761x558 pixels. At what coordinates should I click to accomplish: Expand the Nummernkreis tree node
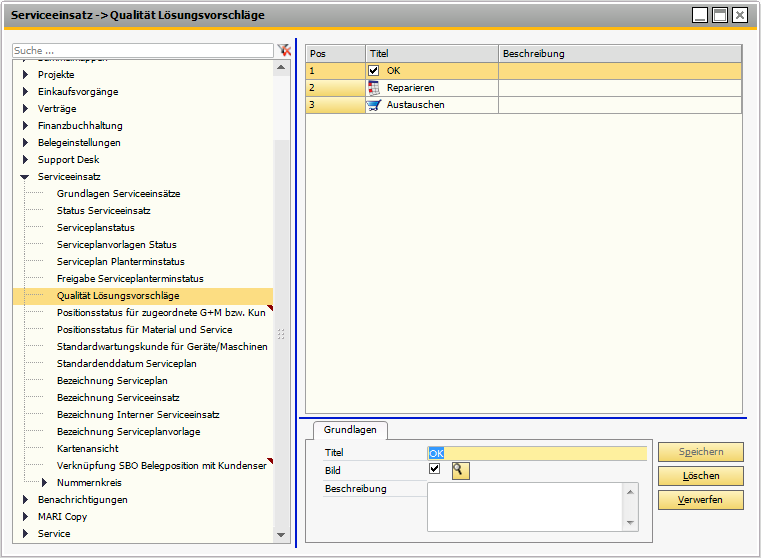point(46,483)
